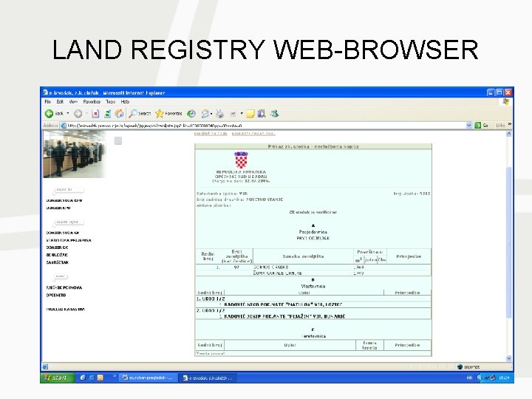Open the address bar dropdown arrow
This screenshot has height=399, width=532.
click(469, 125)
